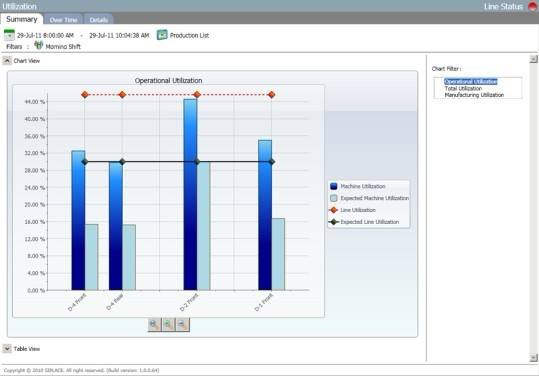Click the D-2 Front axis label
The width and height of the screenshot is (539, 376).
(x=189, y=302)
